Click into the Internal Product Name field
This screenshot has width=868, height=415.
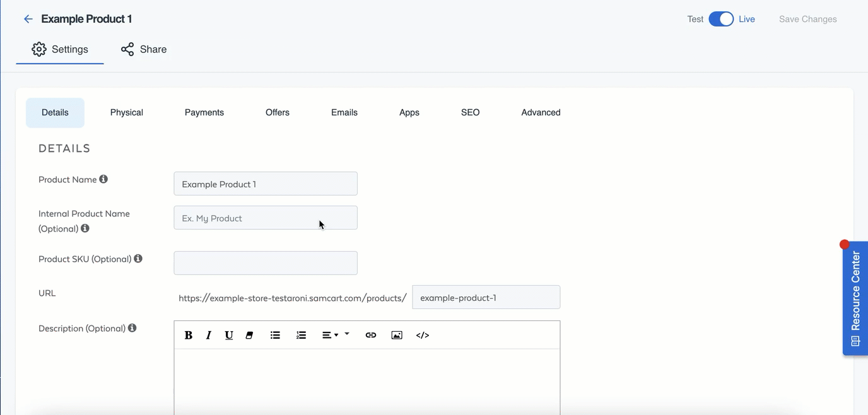pos(266,218)
